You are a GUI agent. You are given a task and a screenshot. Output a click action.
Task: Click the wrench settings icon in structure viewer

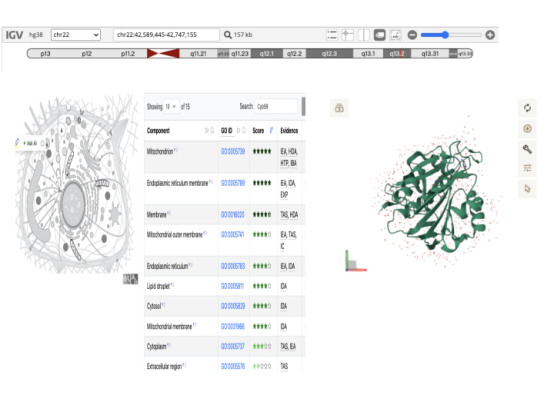pos(527,150)
